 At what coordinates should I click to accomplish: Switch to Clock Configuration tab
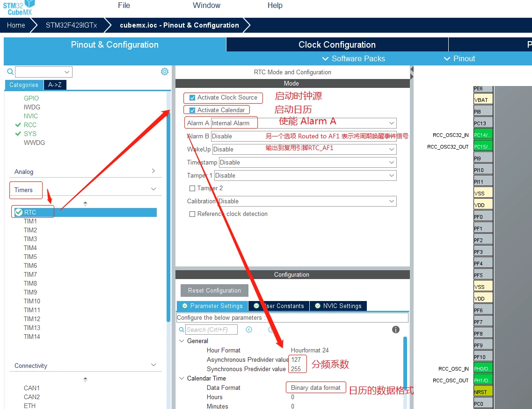337,44
